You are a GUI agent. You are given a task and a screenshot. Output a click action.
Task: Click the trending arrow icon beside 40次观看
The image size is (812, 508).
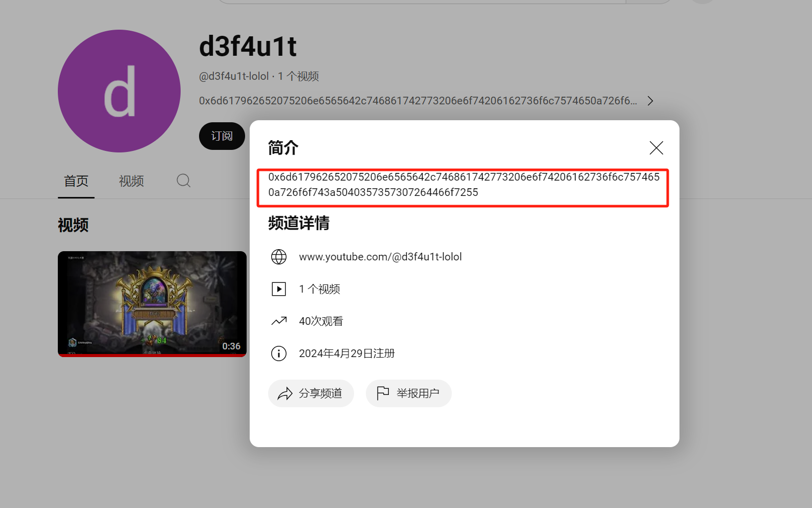tap(279, 321)
